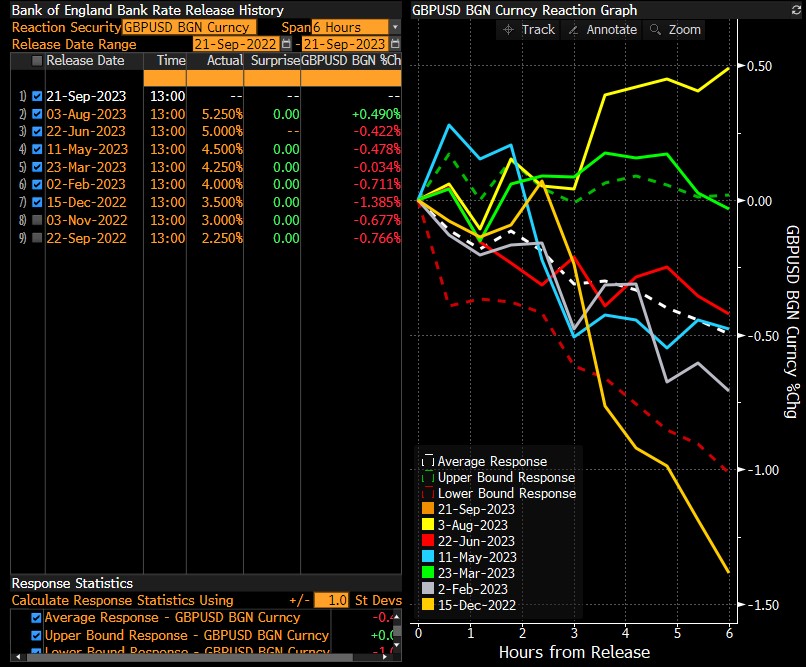Screen dimensions: 806x667
Task: Select the 15-Dec-2022 yellow legend swatch
Action: [428, 605]
